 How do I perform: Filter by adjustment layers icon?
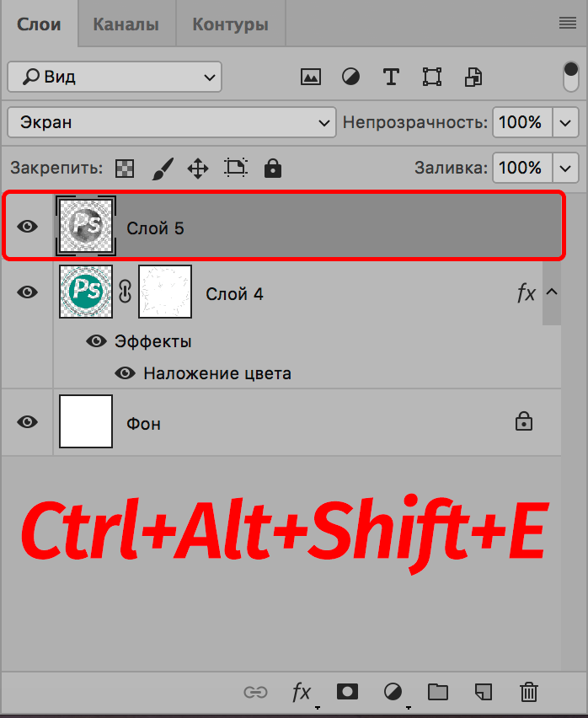(350, 77)
